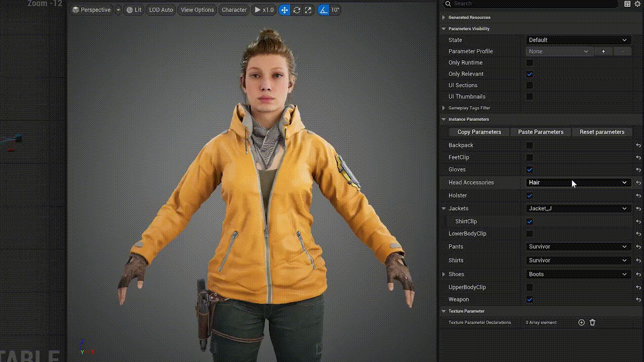Select the translate move gizmo tool
This screenshot has height=362, width=644.
click(284, 10)
